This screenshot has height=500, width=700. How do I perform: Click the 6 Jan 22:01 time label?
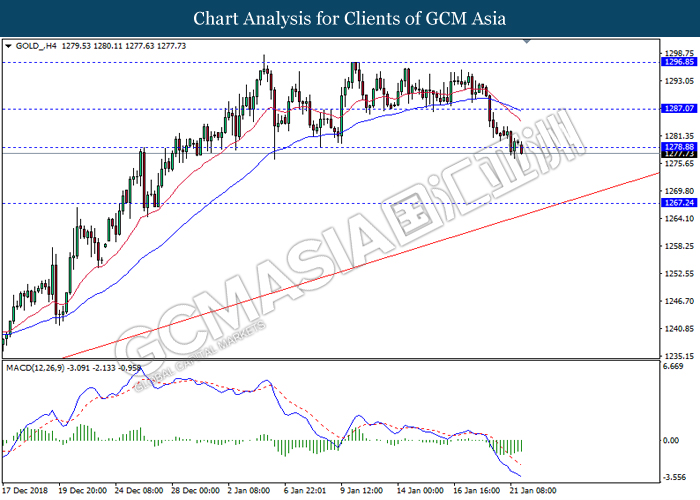(x=305, y=491)
